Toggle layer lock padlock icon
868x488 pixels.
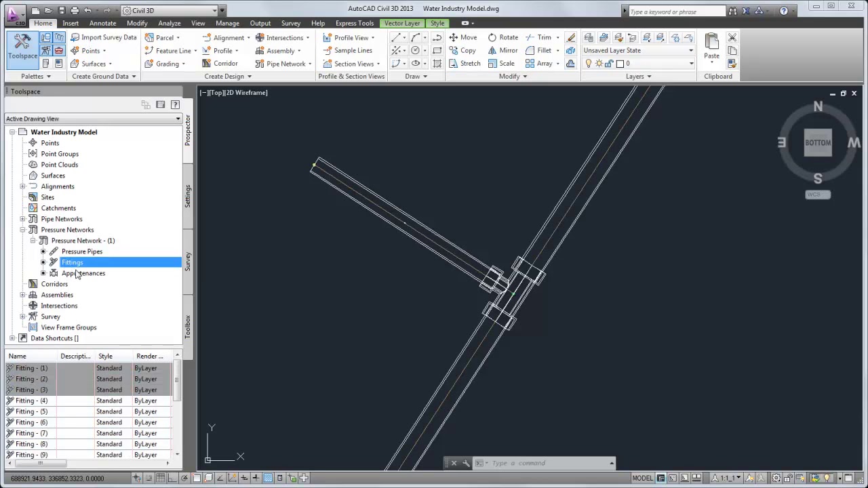tap(609, 63)
